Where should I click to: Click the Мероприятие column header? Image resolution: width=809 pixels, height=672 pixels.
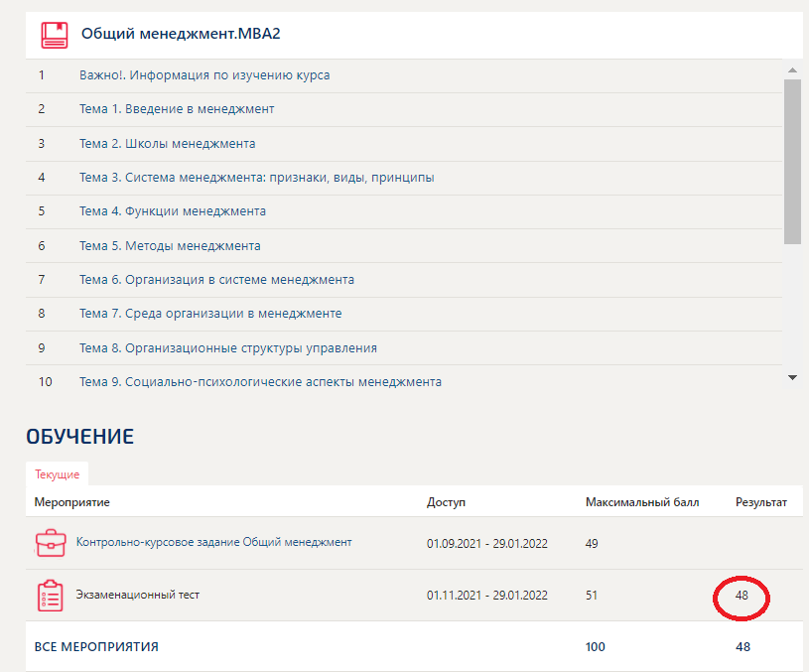click(71, 502)
